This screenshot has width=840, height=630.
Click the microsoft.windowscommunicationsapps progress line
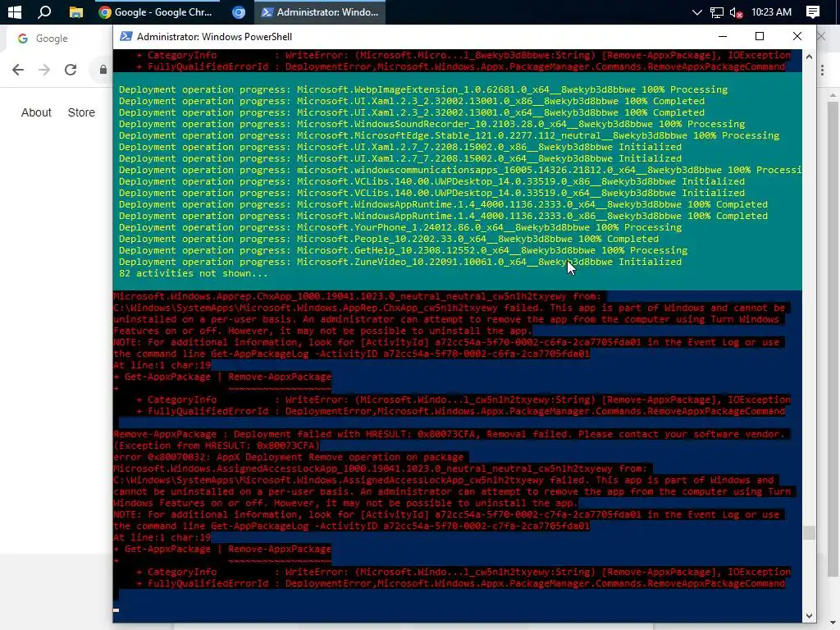point(460,171)
